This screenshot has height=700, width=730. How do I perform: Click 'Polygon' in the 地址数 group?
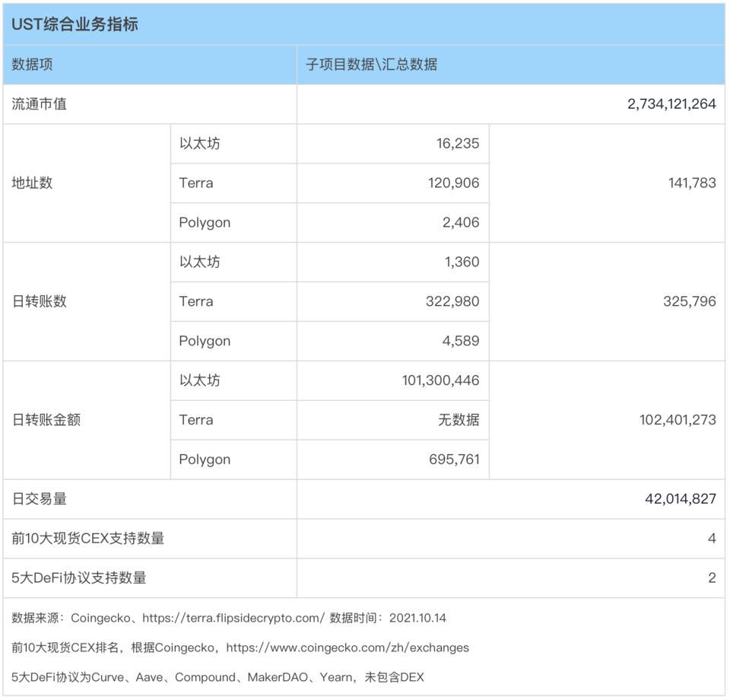205,223
